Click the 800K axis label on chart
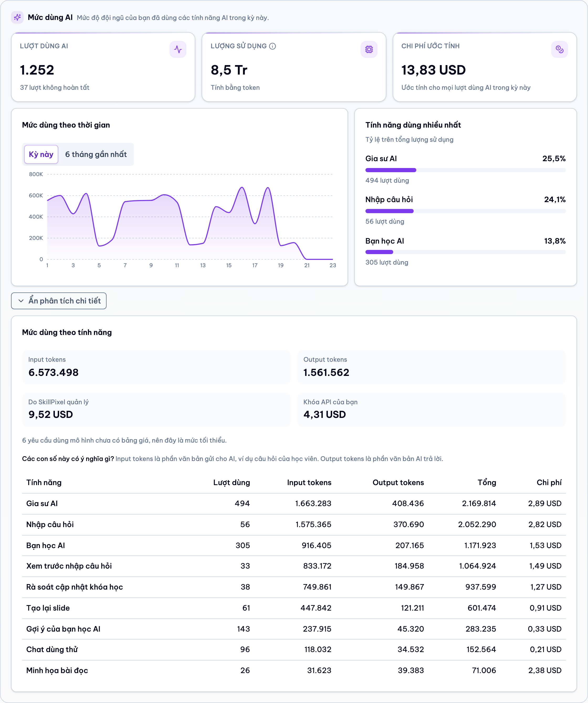 pos(36,174)
